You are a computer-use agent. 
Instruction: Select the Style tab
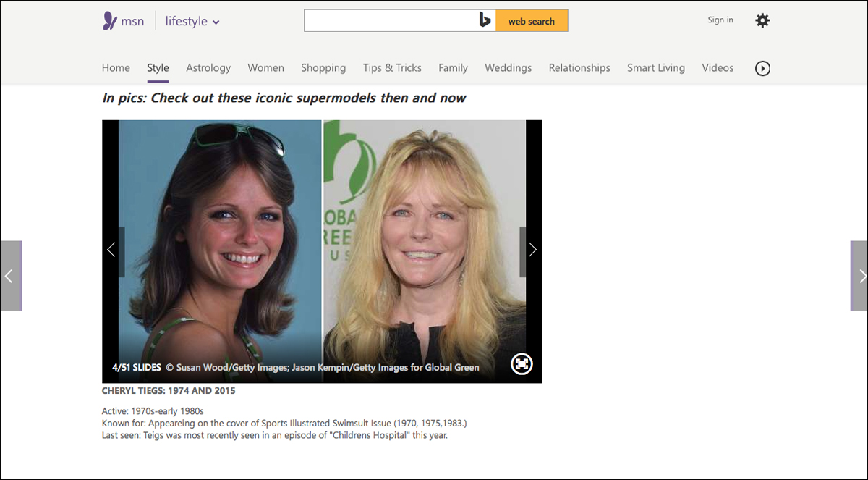point(158,68)
